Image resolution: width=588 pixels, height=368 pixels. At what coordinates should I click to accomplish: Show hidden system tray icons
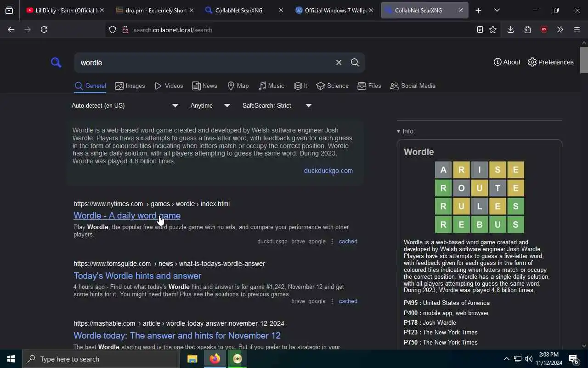[506, 359]
